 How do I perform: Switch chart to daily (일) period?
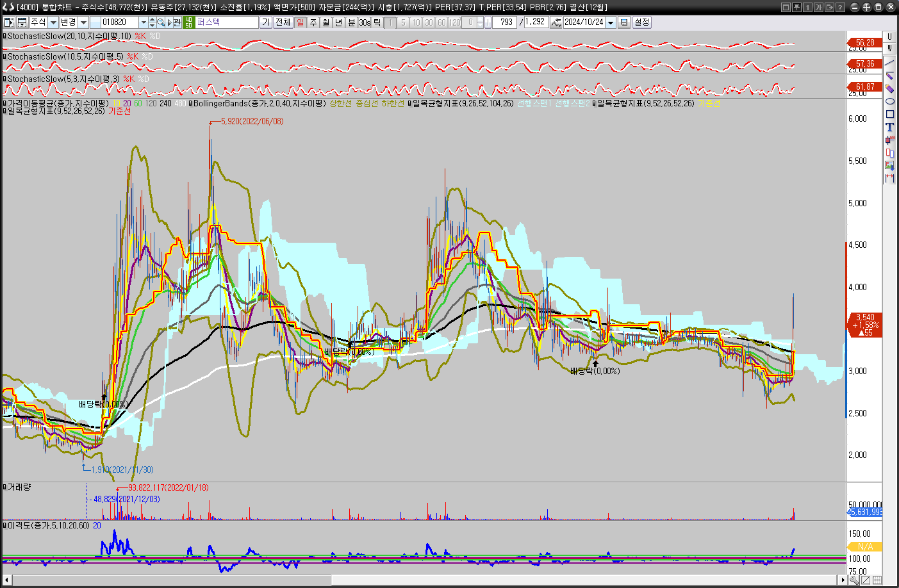[300, 22]
